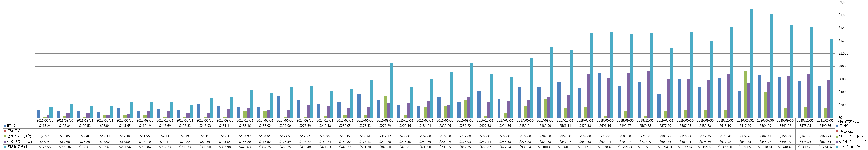
Task: Select the $100.10 cell
Action: tap(145, 142)
